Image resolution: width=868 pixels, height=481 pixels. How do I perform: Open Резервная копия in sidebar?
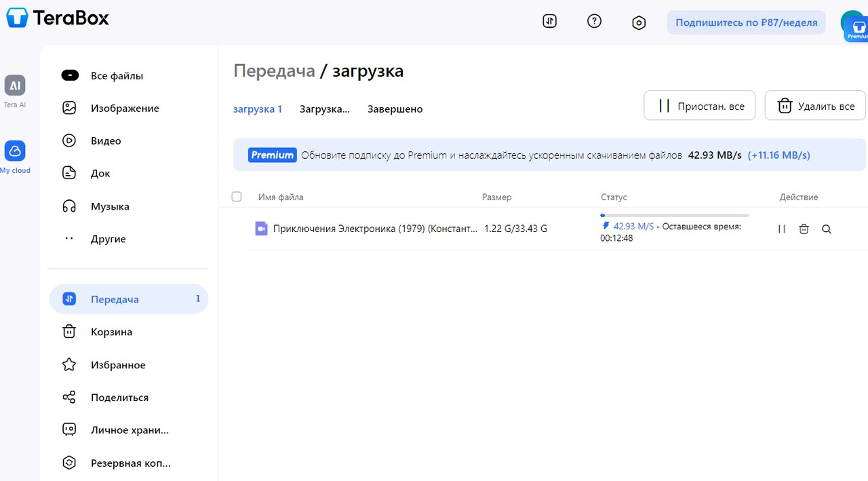pyautogui.click(x=129, y=463)
